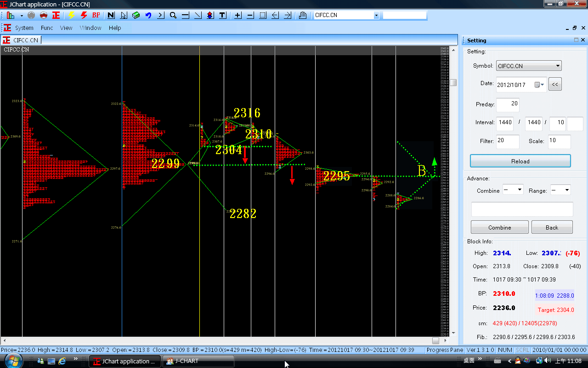588x368 pixels.
Task: Switch to the CIFCC.CN chart tab
Action: click(x=21, y=40)
